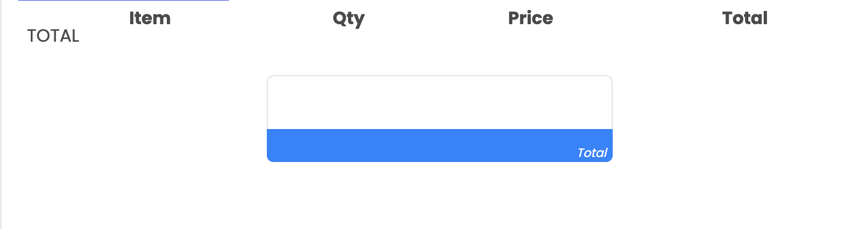Click the blue footer bar of the card
This screenshot has height=229, width=868.
click(440, 146)
